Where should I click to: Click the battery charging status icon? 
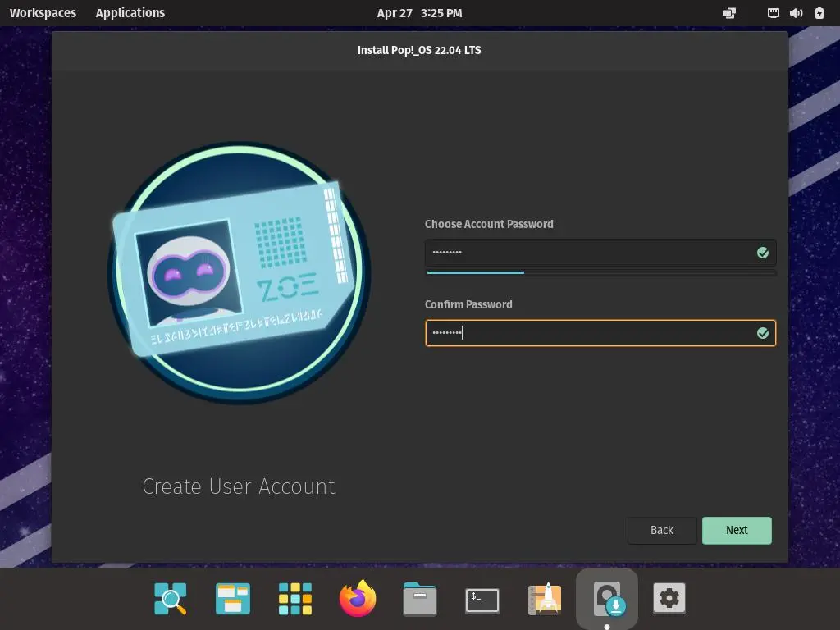pos(819,13)
